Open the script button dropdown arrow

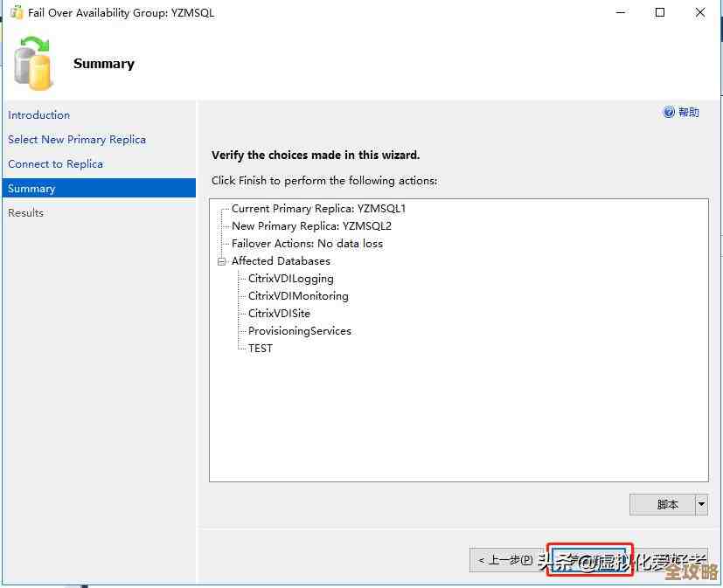pos(701,505)
